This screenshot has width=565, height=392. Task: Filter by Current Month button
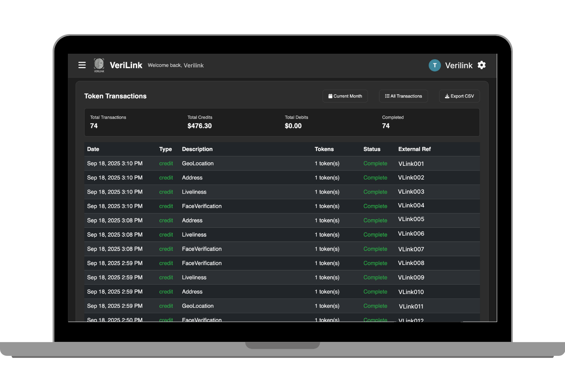(x=345, y=96)
